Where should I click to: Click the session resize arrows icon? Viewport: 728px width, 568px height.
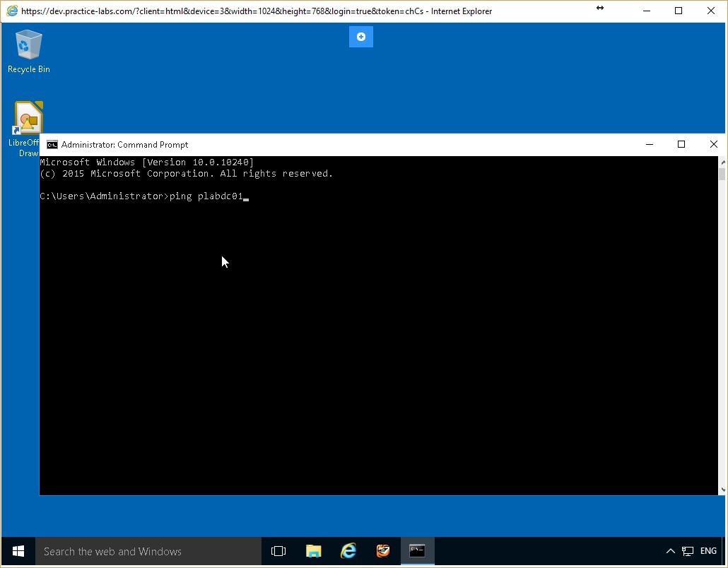coord(599,9)
